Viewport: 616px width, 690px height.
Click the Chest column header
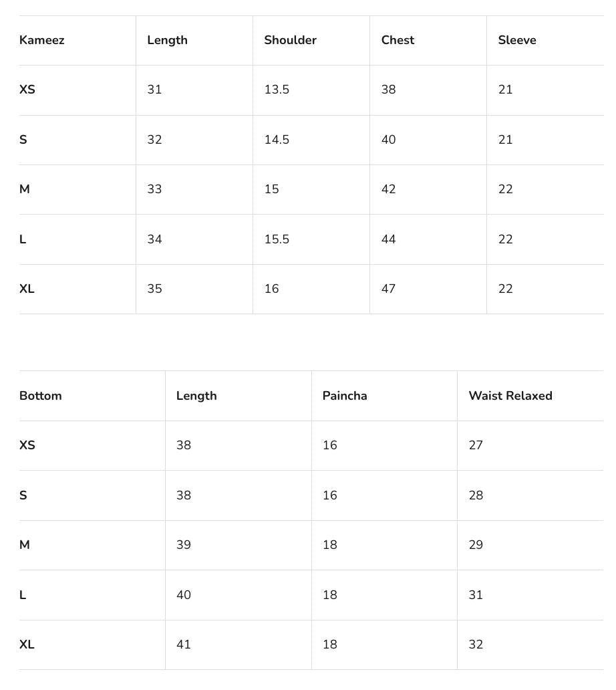point(398,40)
